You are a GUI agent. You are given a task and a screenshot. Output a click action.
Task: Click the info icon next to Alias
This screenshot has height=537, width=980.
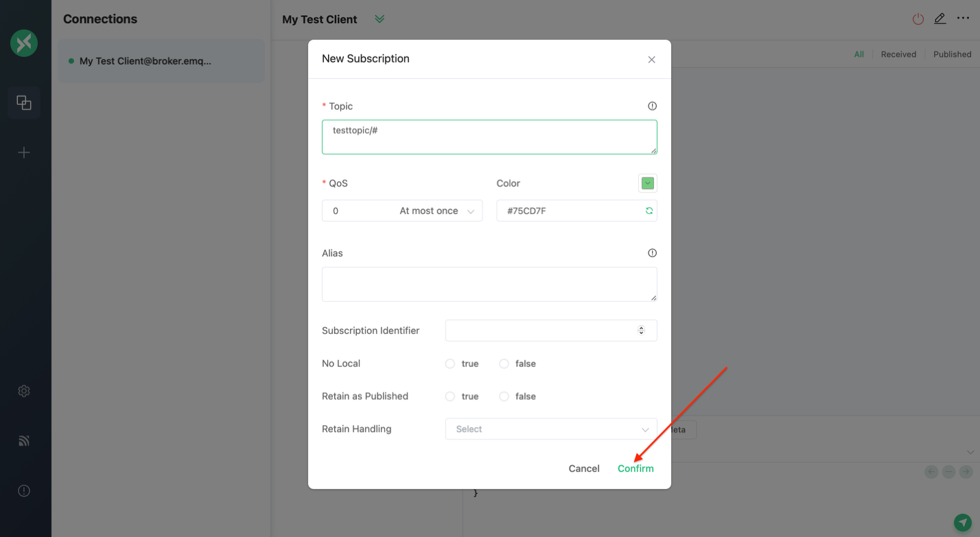pos(652,253)
